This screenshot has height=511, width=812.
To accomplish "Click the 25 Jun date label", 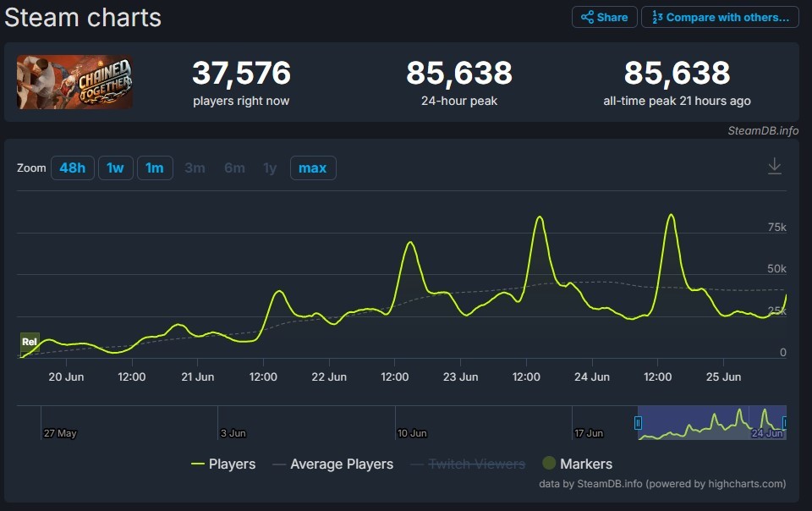I will pyautogui.click(x=723, y=377).
